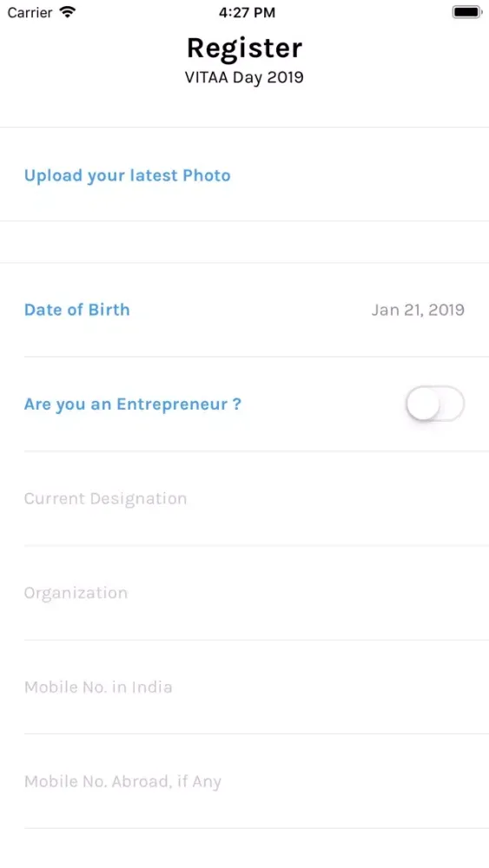
Task: Tap the white knob of the Entrepreneur switch
Action: point(423,404)
